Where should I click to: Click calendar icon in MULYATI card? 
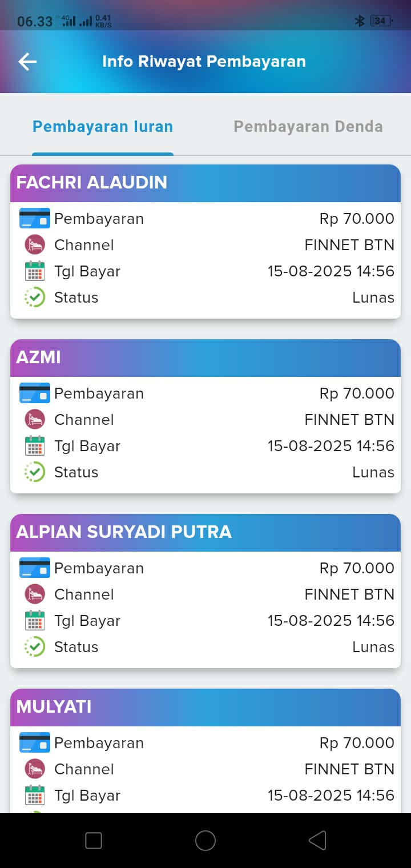click(35, 795)
